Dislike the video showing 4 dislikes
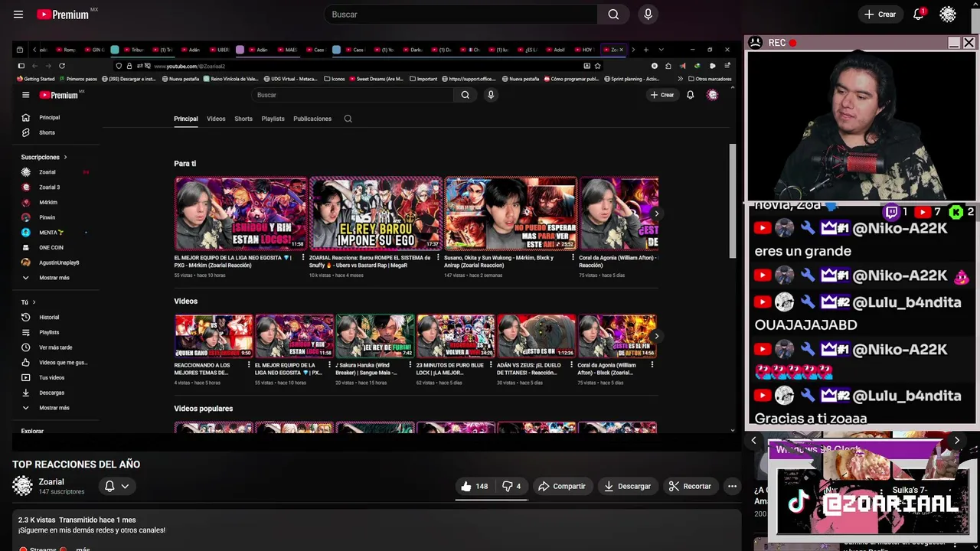This screenshot has height=551, width=980. coord(511,486)
